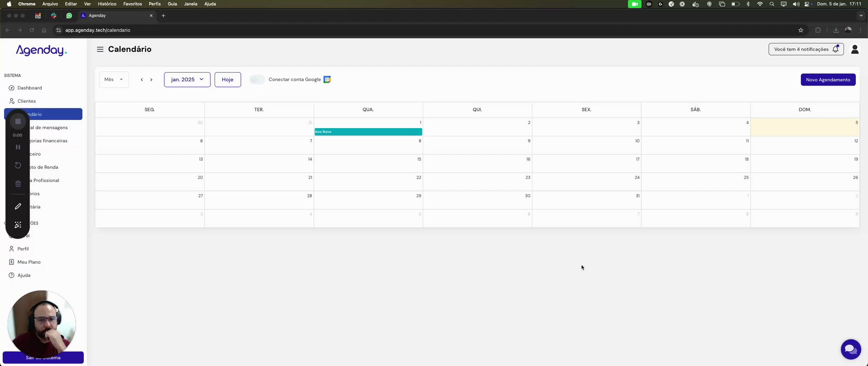The width and height of the screenshot is (868, 366).
Task: Open the Wi-Fi status menu
Action: coord(760,4)
